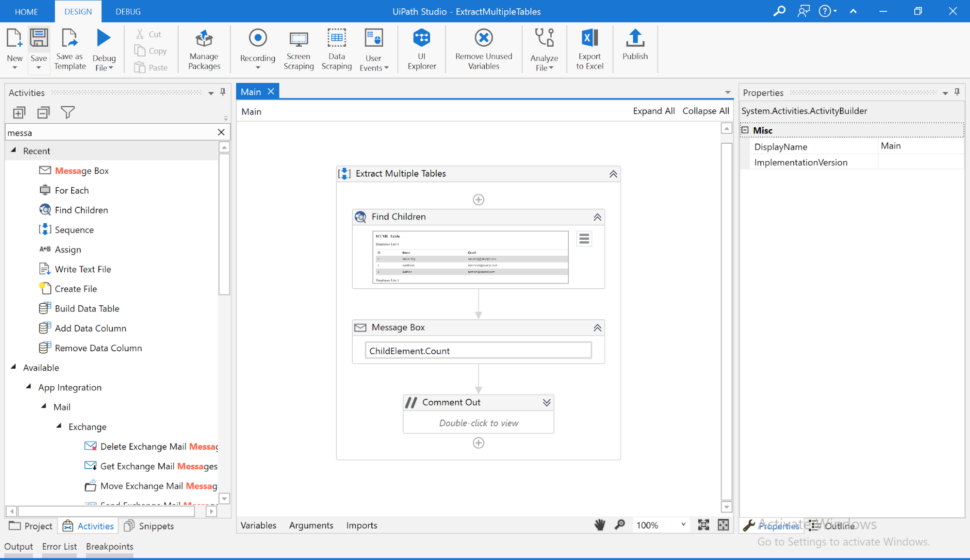Clear the activities search box

pos(221,132)
